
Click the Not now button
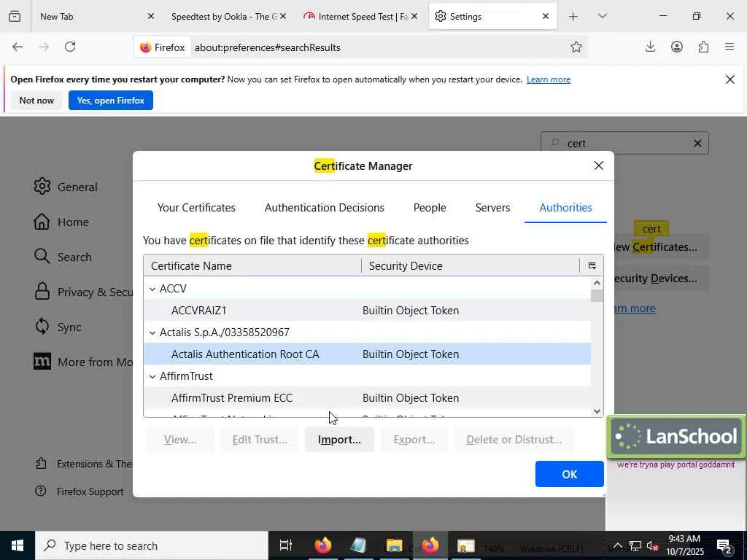click(x=36, y=101)
